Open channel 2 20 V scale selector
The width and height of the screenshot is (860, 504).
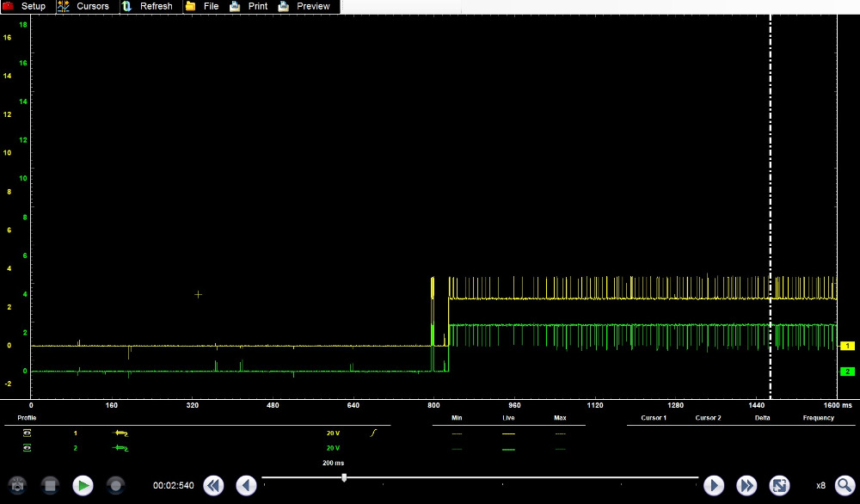coord(332,448)
